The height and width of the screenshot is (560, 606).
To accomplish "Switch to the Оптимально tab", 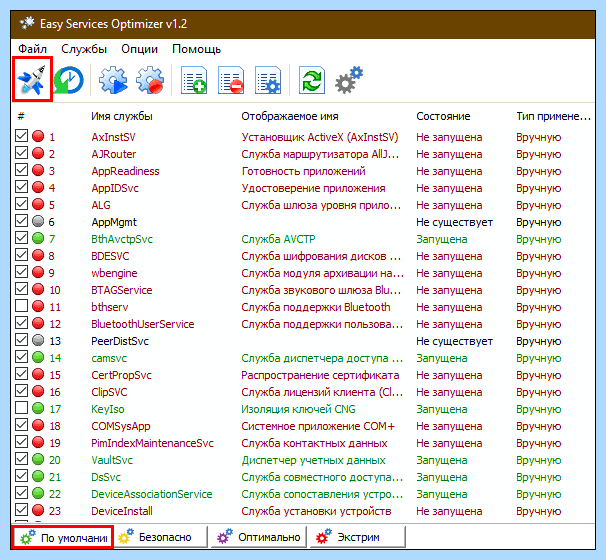I will [x=259, y=537].
